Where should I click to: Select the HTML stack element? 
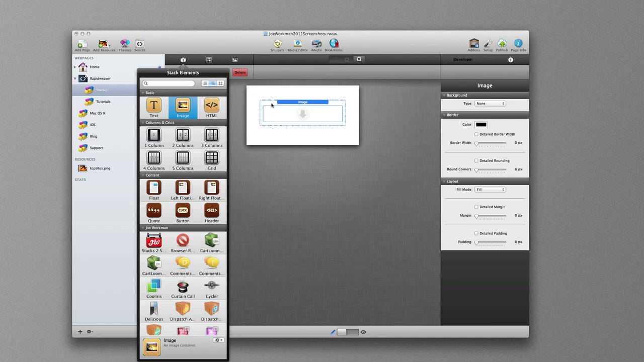pyautogui.click(x=212, y=108)
